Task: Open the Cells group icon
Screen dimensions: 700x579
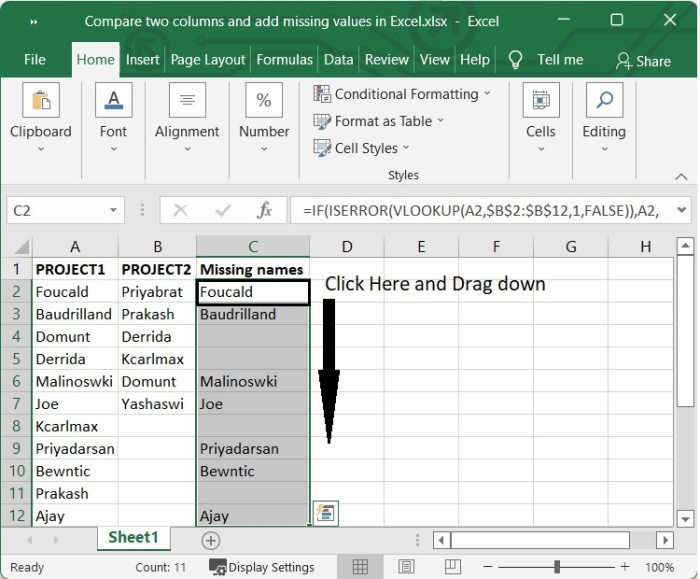Action: pyautogui.click(x=540, y=101)
